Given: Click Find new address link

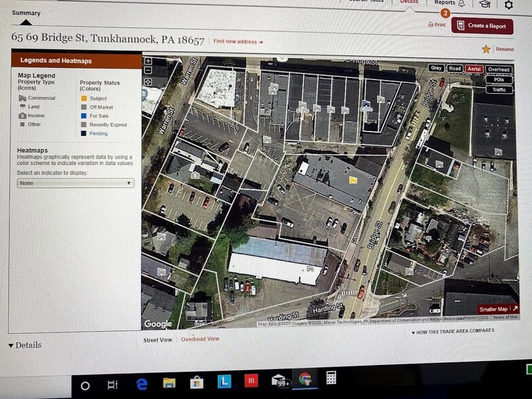Looking at the screenshot, I should tap(238, 42).
